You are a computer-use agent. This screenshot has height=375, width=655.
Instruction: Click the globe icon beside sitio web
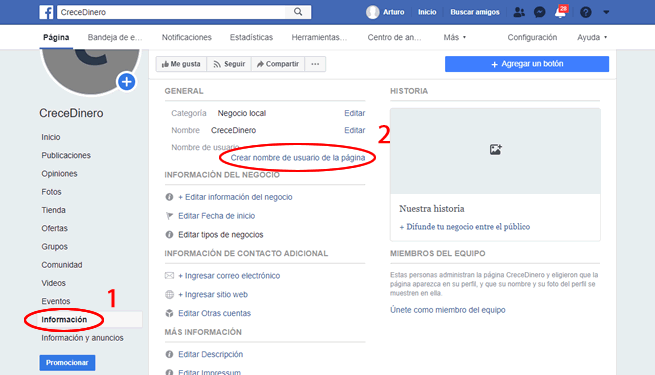point(169,294)
